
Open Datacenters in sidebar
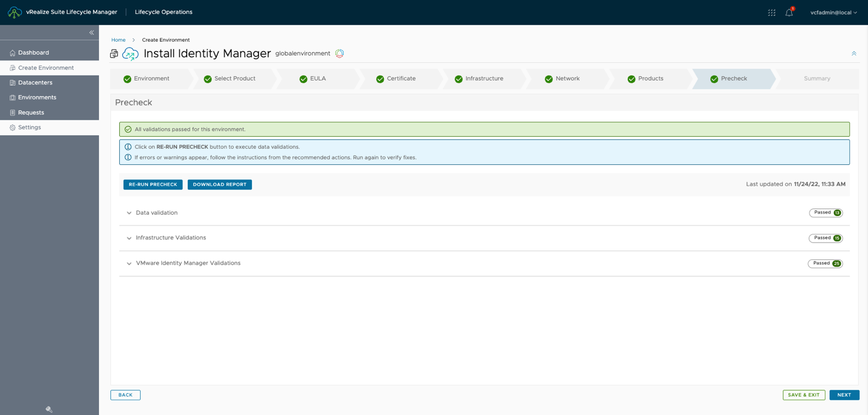point(49,82)
